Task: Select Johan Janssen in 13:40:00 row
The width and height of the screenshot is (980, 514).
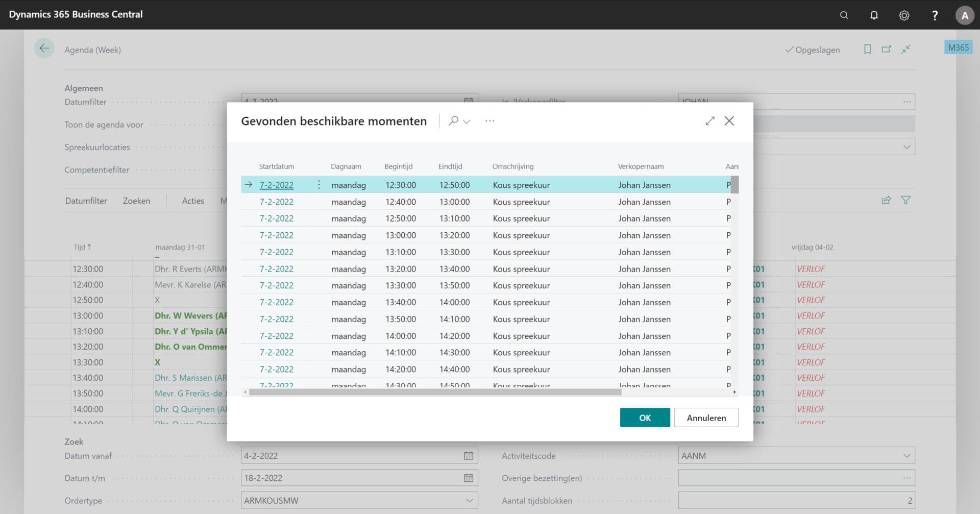Action: pos(645,302)
